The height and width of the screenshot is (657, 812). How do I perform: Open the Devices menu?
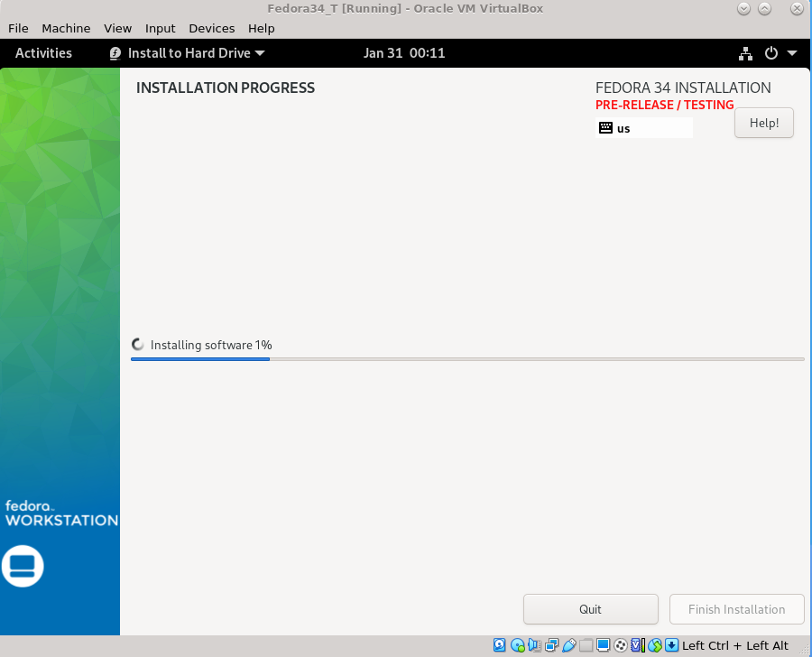click(211, 29)
